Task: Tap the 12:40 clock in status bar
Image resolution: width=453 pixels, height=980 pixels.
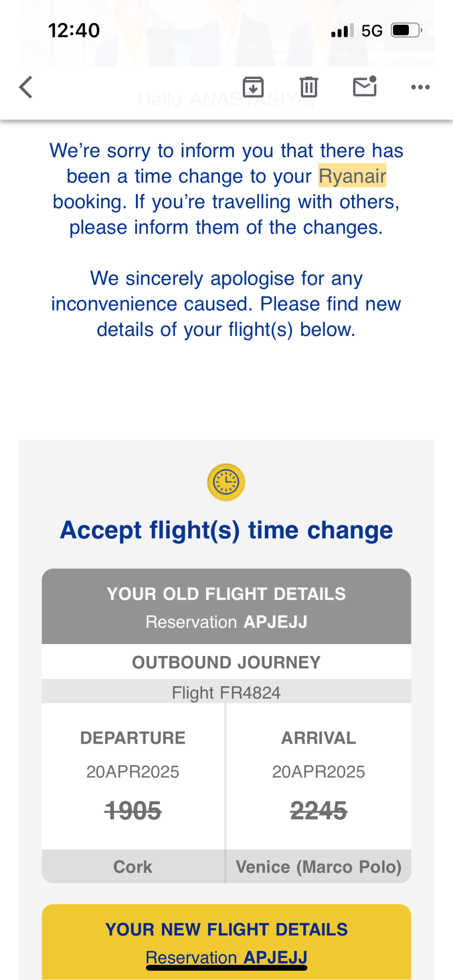Action: [x=74, y=31]
